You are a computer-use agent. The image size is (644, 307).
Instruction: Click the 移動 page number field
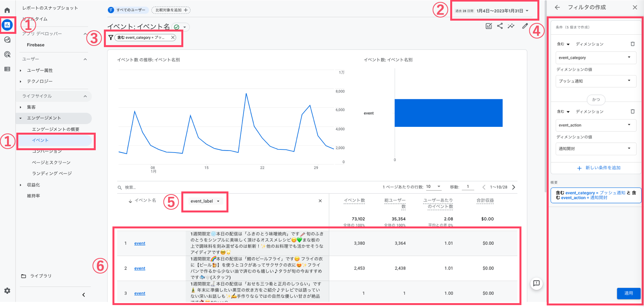click(468, 187)
